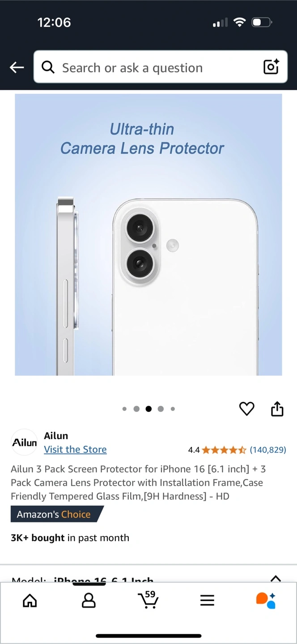Open the 140,829 reviews link
The height and width of the screenshot is (644, 297).
[x=268, y=450]
